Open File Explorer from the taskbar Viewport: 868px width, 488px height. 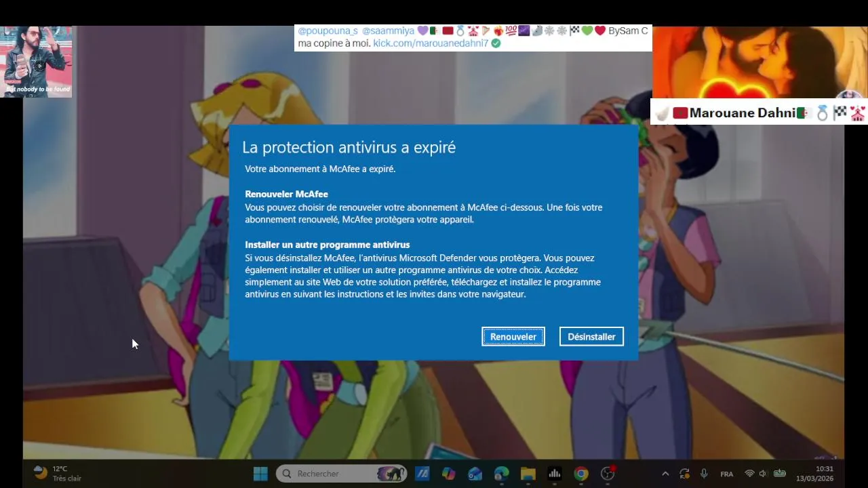[528, 474]
